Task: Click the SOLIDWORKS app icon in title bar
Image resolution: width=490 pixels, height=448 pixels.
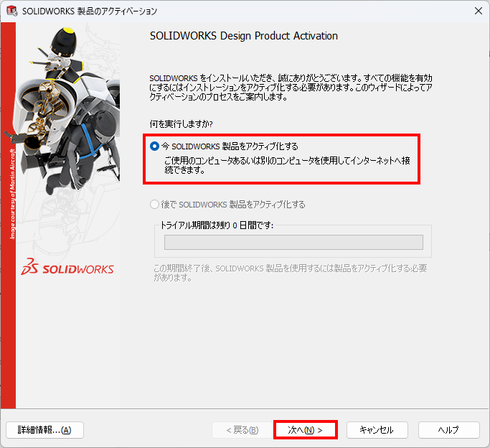Action: tap(12, 11)
